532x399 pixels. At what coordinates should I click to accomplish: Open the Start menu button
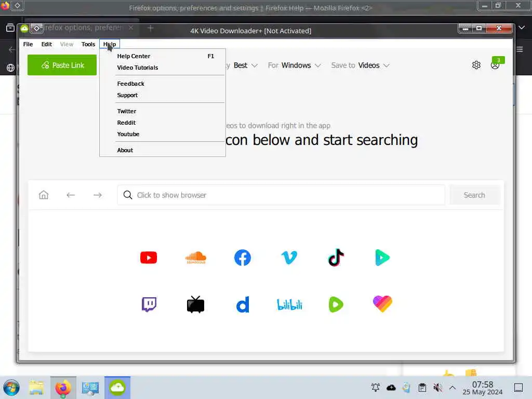[11, 388]
